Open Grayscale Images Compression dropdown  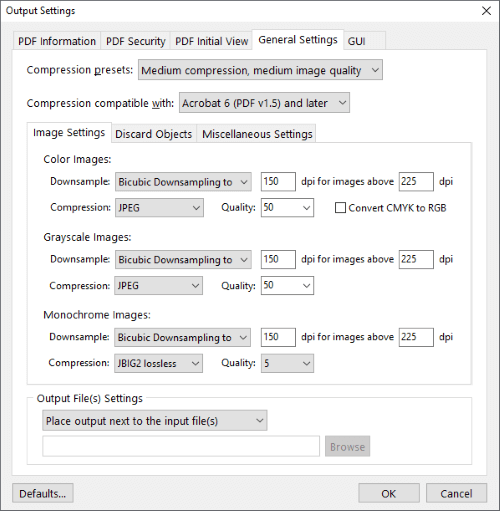[x=159, y=286]
